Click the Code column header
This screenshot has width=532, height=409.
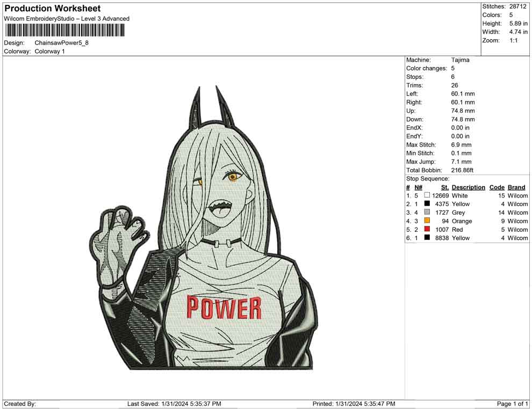(x=497, y=187)
